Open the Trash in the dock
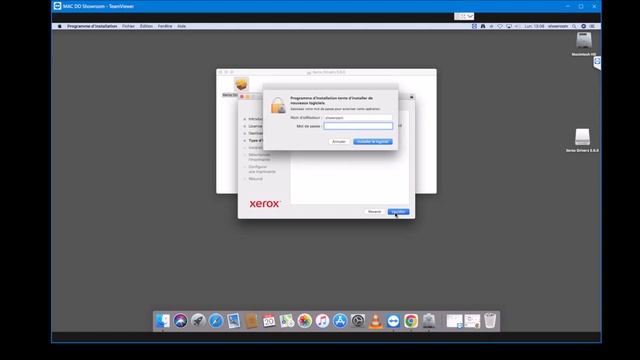 point(490,321)
